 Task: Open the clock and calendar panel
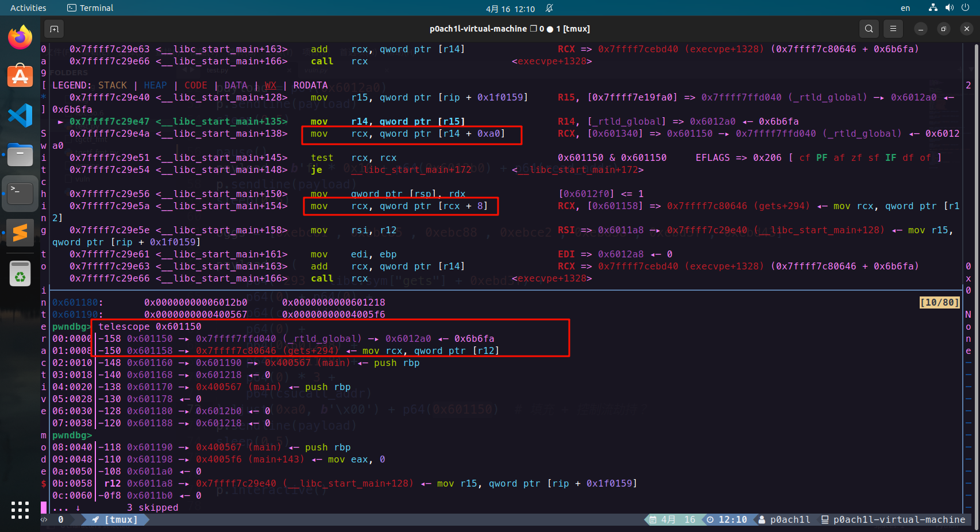coord(510,9)
